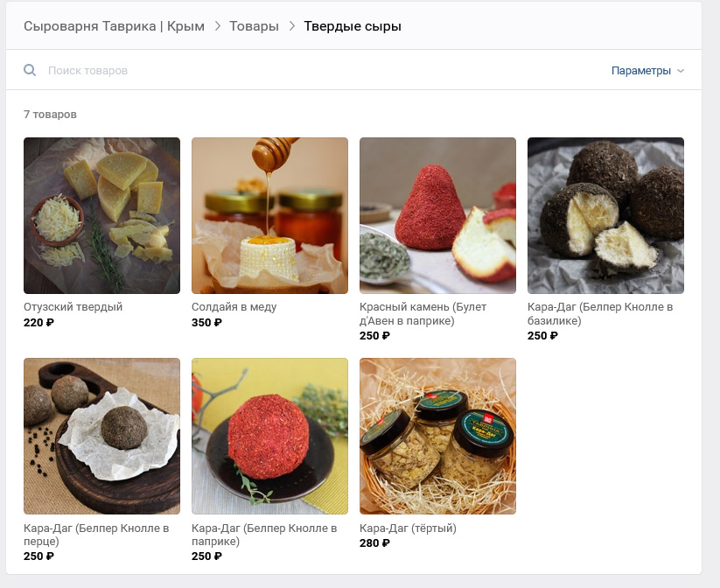Open the Солдайя в меду honey photo
The image size is (720, 588).
pos(270,215)
